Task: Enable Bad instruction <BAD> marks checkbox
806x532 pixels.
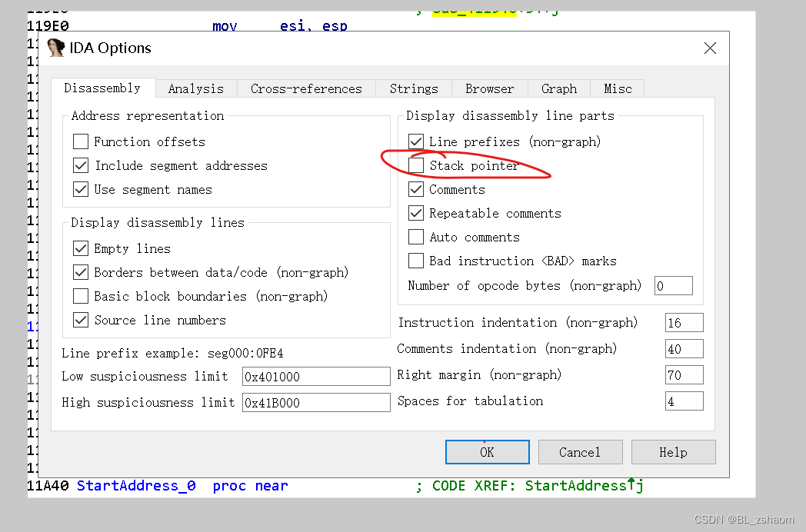Action: [416, 261]
